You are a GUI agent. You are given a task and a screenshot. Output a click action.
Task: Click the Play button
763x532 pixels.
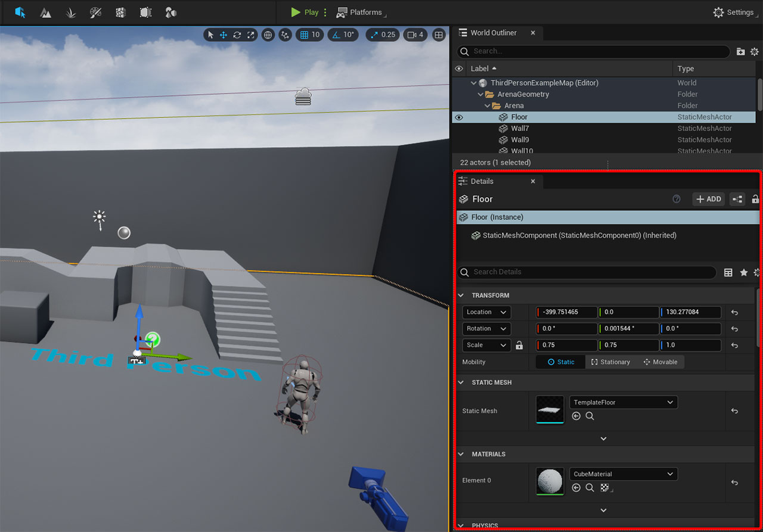(305, 12)
